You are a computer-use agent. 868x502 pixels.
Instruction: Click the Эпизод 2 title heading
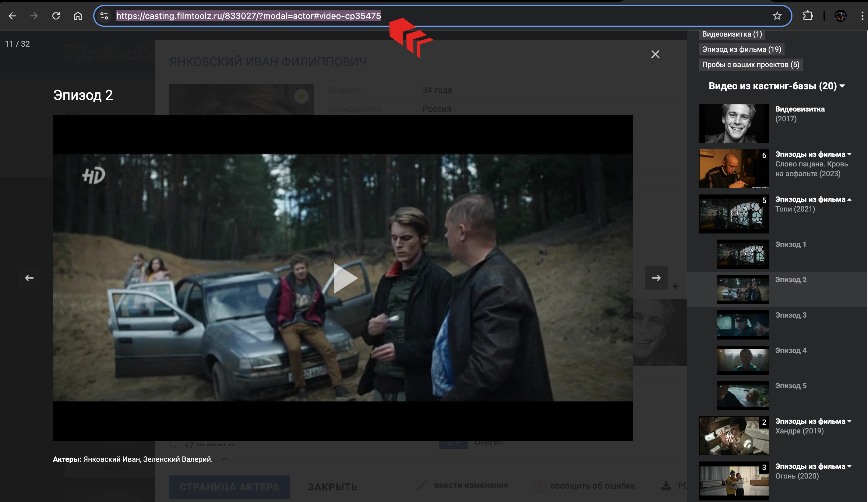[x=83, y=95]
